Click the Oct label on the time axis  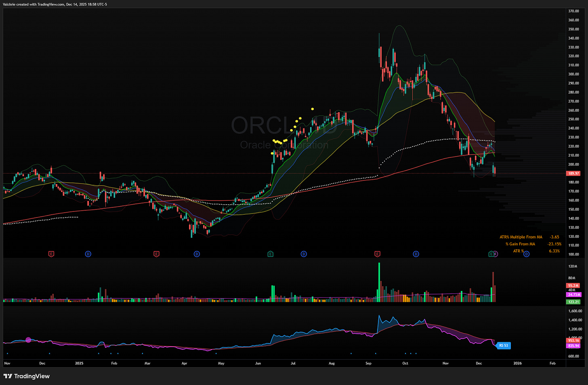(x=405, y=363)
